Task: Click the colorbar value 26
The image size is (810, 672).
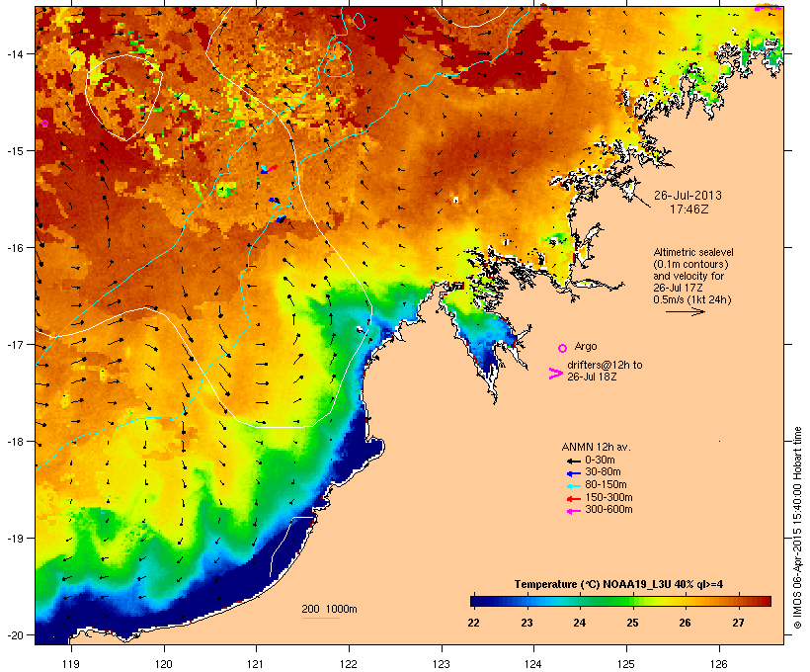Action: pos(685,623)
